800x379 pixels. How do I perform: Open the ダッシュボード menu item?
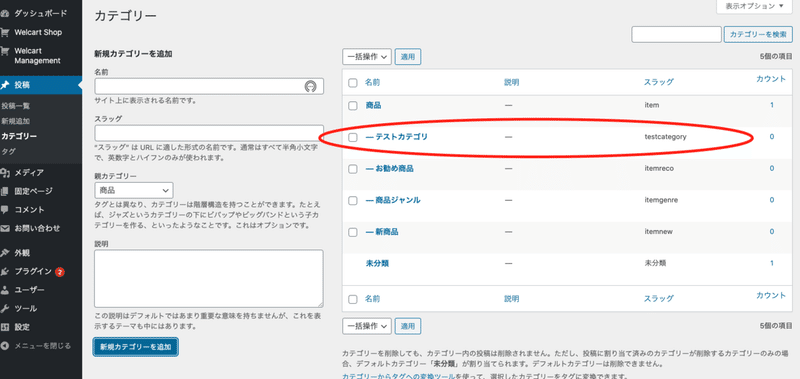(40, 13)
